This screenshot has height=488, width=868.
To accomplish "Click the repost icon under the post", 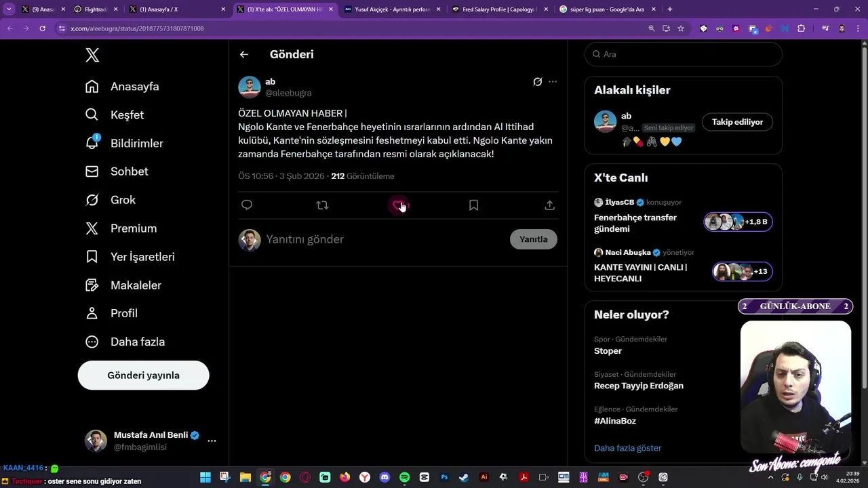I will (x=322, y=205).
